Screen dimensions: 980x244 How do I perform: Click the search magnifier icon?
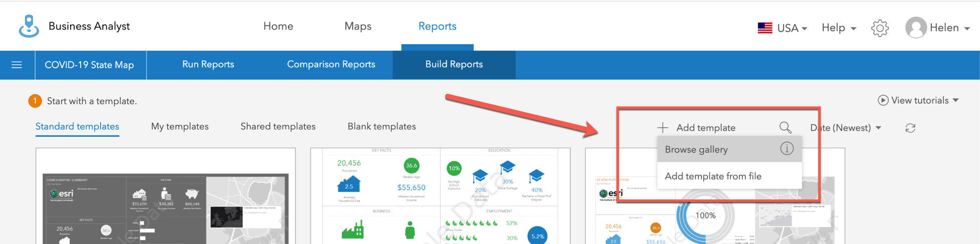[x=785, y=128]
